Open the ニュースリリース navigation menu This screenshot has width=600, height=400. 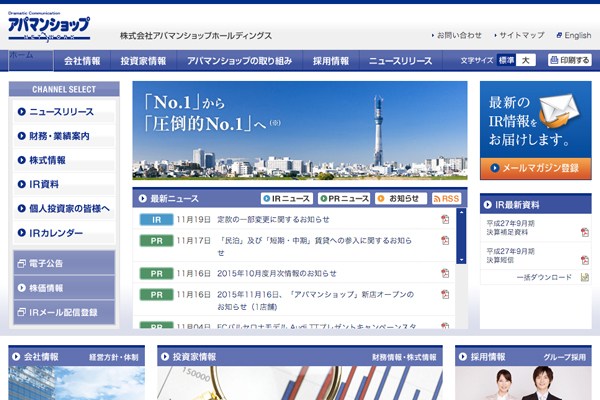(x=400, y=61)
